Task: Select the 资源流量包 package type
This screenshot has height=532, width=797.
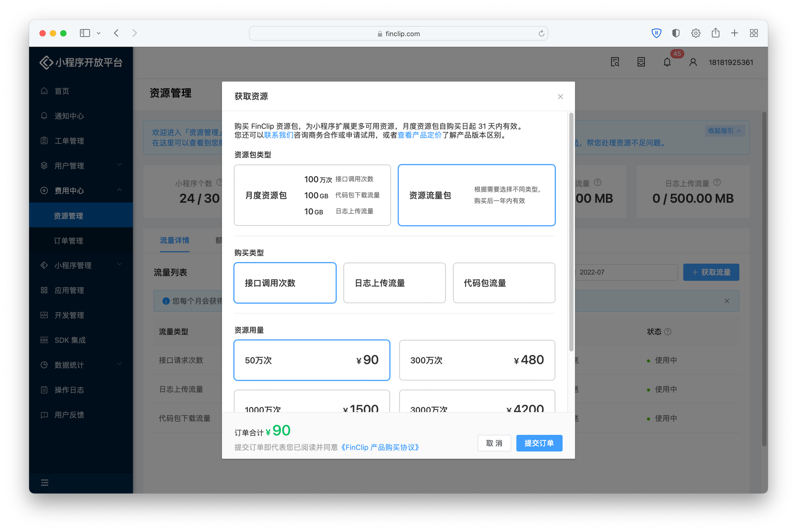Action: pyautogui.click(x=477, y=195)
